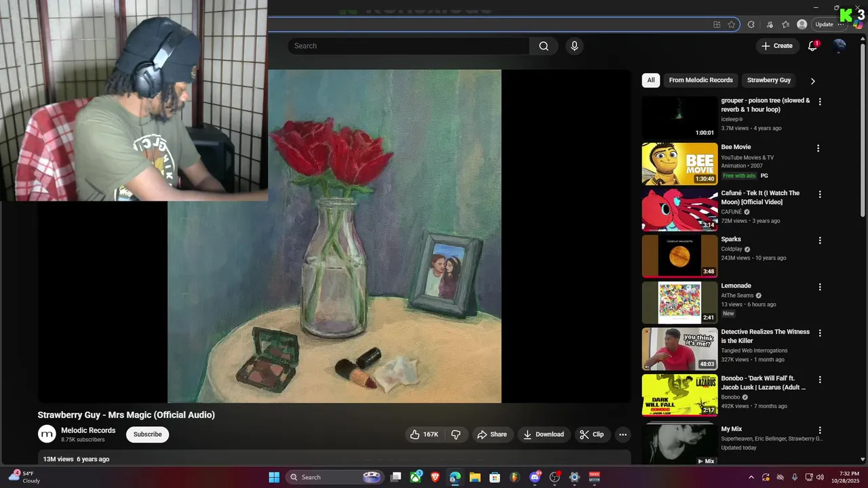
Task: Open the browser favorites list icon
Action: [785, 24]
